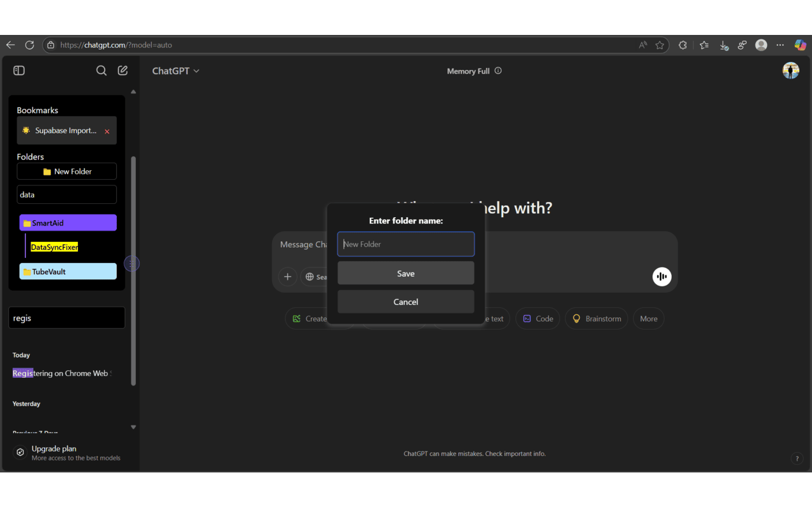Open the 'Registering on Chrome Web' chat

tap(62, 373)
